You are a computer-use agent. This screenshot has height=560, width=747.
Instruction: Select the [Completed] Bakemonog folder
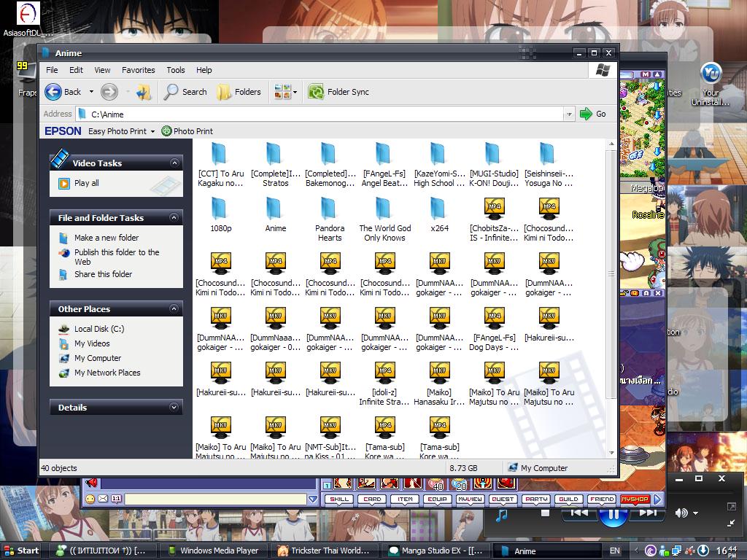click(330, 165)
